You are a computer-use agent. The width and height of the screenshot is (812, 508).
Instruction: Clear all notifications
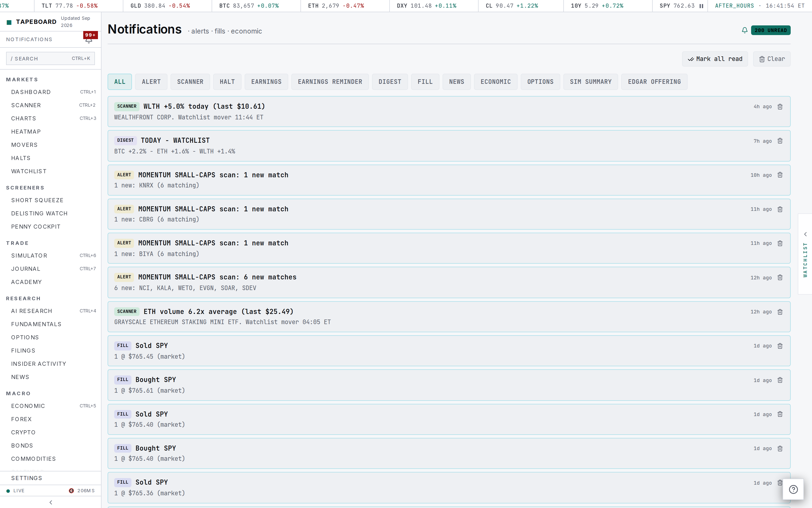[x=772, y=59]
